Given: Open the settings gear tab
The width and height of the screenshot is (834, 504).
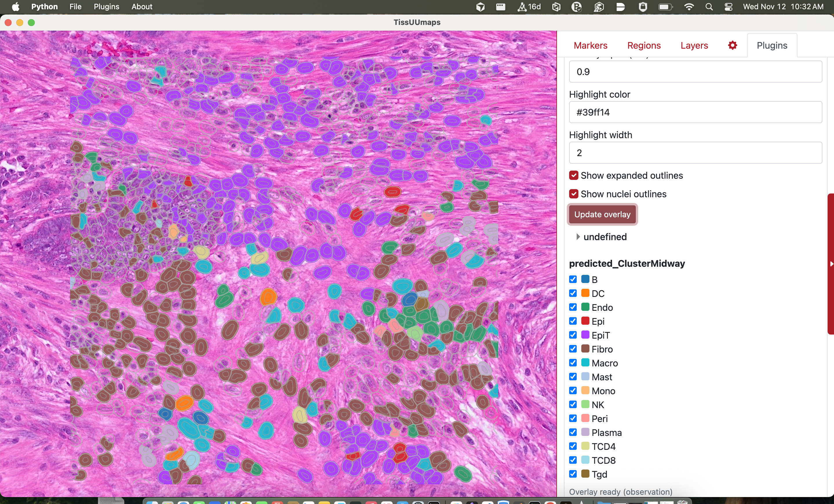Looking at the screenshot, I should 732,45.
